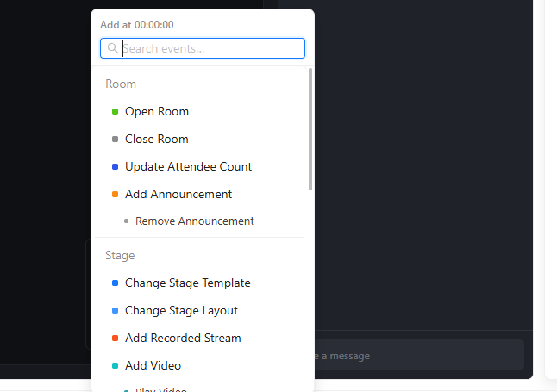Click the event list scrollbar thumb
This screenshot has width=557, height=392.
[x=310, y=129]
